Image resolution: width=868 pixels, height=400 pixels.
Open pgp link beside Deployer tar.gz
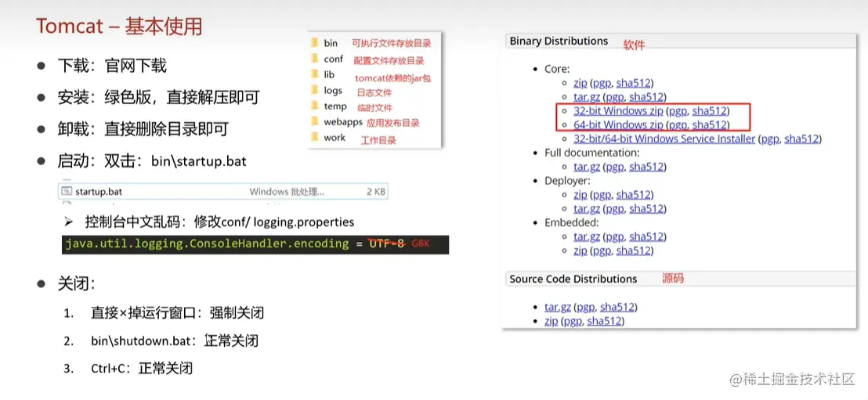point(614,208)
